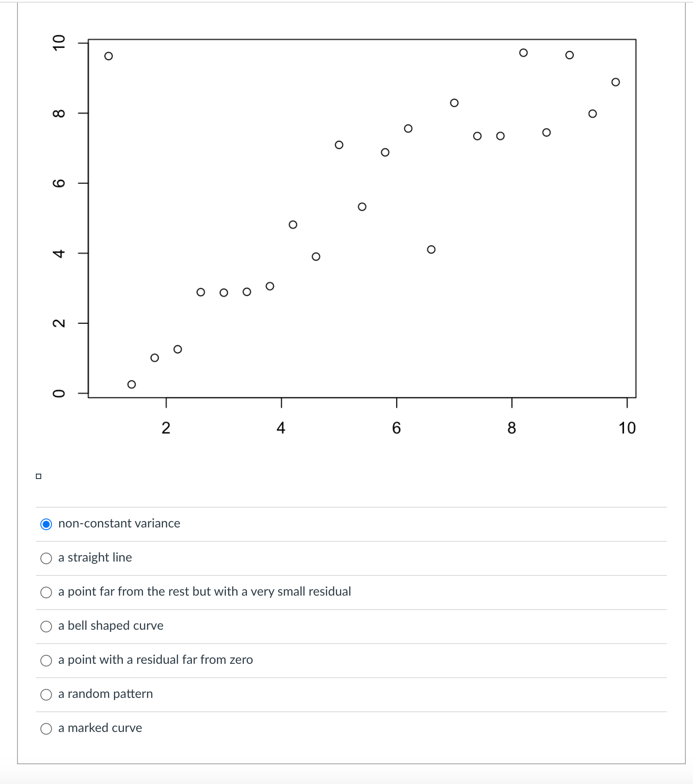Click the non-constant variance answer text

click(119, 523)
